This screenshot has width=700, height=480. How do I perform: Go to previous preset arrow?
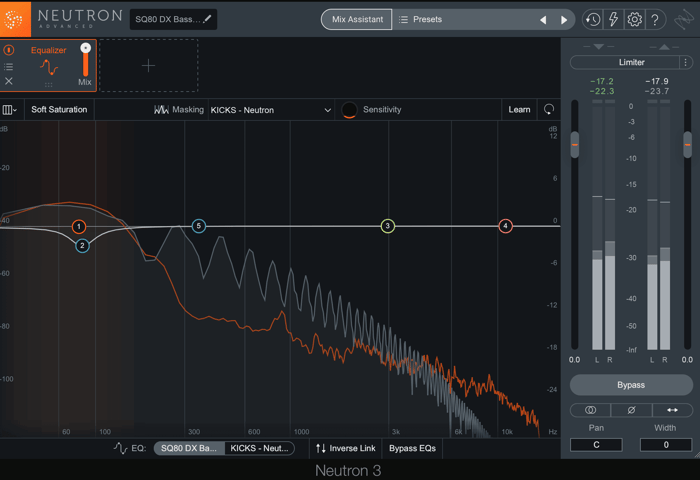(x=543, y=20)
